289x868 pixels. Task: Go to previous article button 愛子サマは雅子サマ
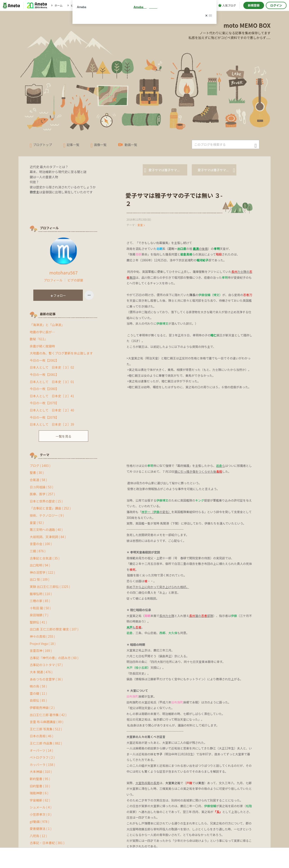pyautogui.click(x=165, y=170)
